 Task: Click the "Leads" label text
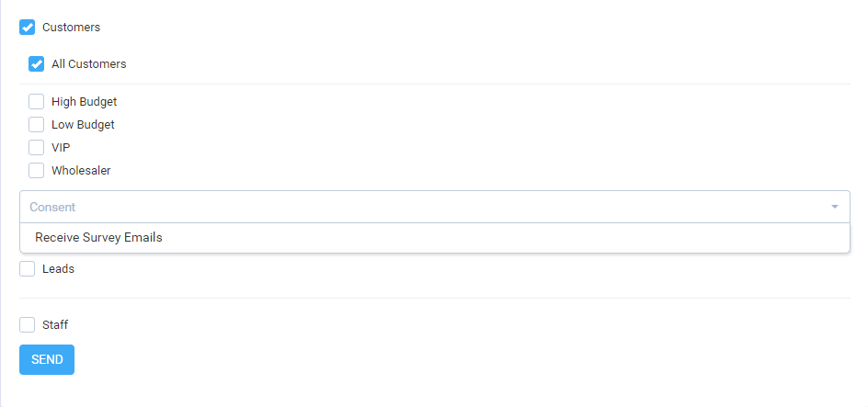58,269
